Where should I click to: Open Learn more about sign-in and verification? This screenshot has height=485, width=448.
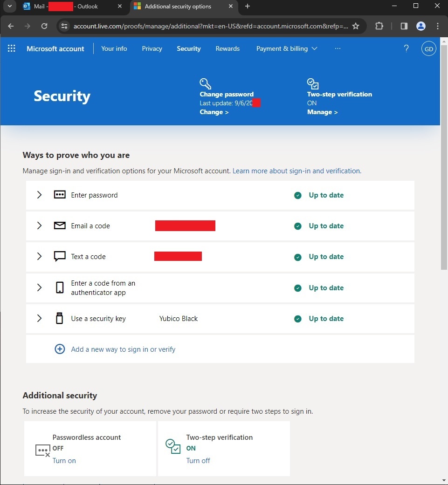[x=296, y=171]
